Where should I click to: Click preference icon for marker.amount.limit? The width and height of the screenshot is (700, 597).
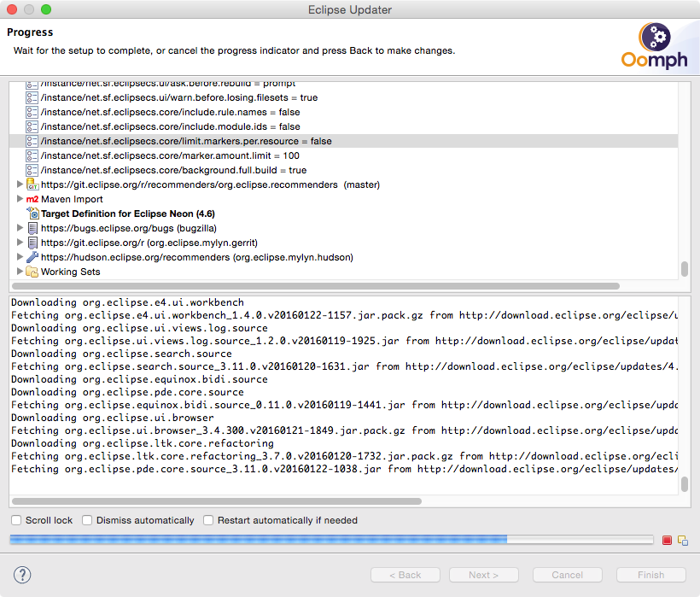[32, 155]
